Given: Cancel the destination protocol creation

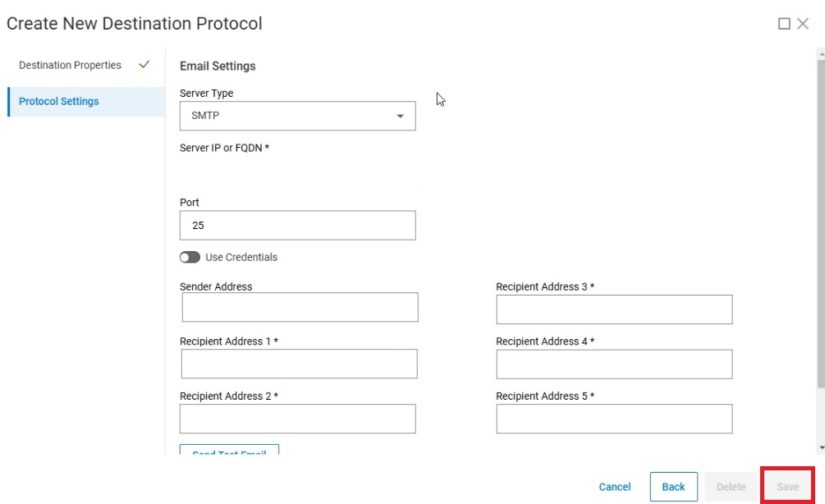Looking at the screenshot, I should 614,486.
